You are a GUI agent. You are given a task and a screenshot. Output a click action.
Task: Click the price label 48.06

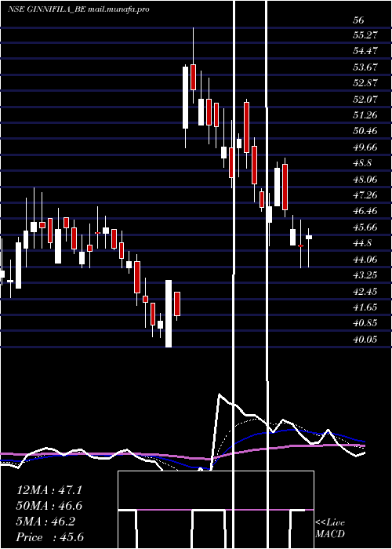point(365,180)
